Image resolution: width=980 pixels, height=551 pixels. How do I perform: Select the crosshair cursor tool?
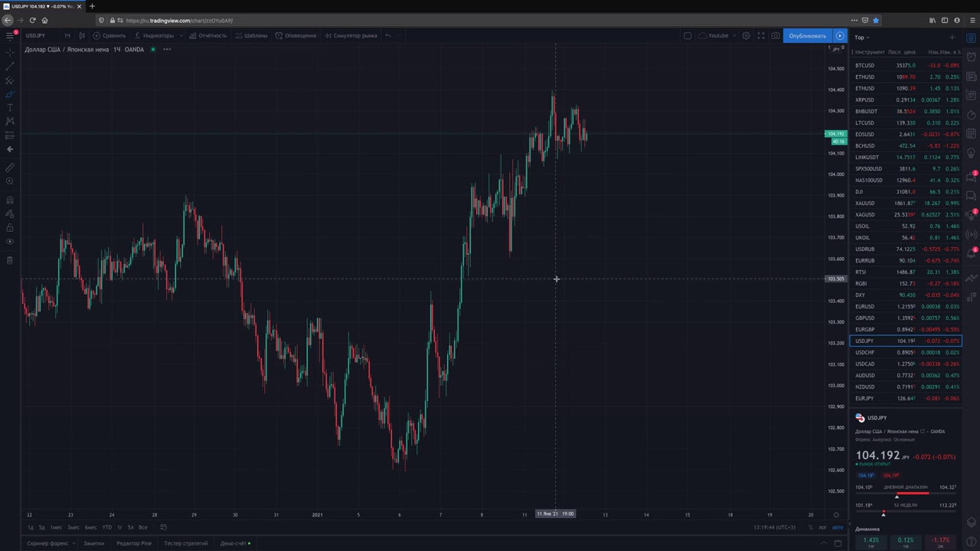click(10, 53)
